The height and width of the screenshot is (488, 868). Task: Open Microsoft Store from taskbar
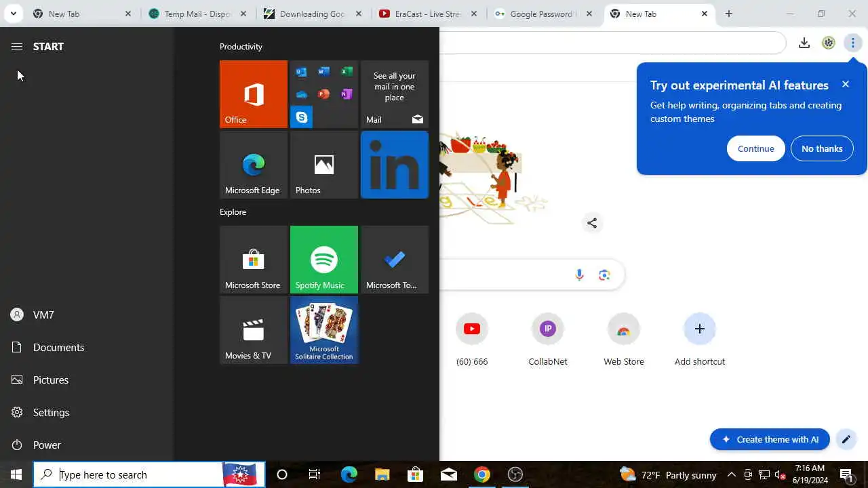pyautogui.click(x=415, y=474)
